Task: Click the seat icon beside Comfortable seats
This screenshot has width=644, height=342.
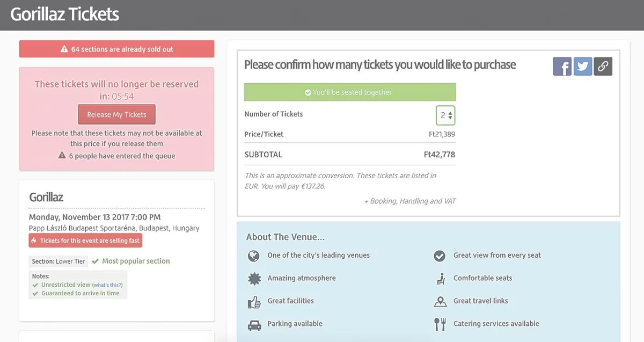Action: click(440, 279)
